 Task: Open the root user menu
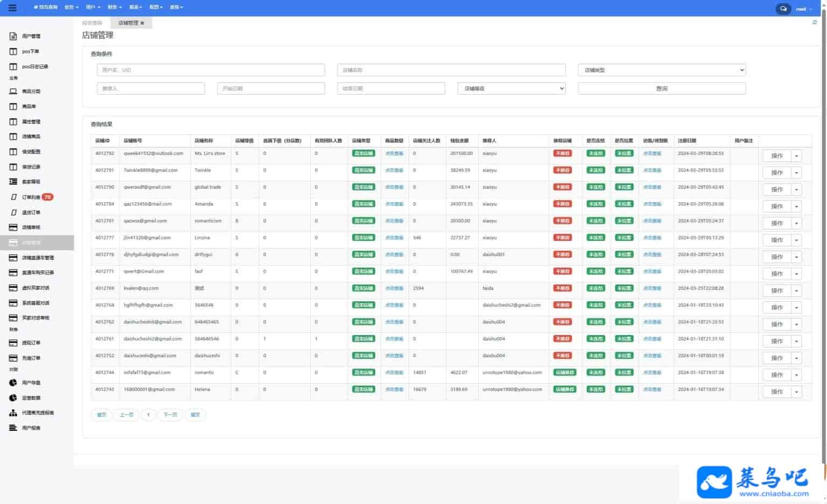pos(804,9)
